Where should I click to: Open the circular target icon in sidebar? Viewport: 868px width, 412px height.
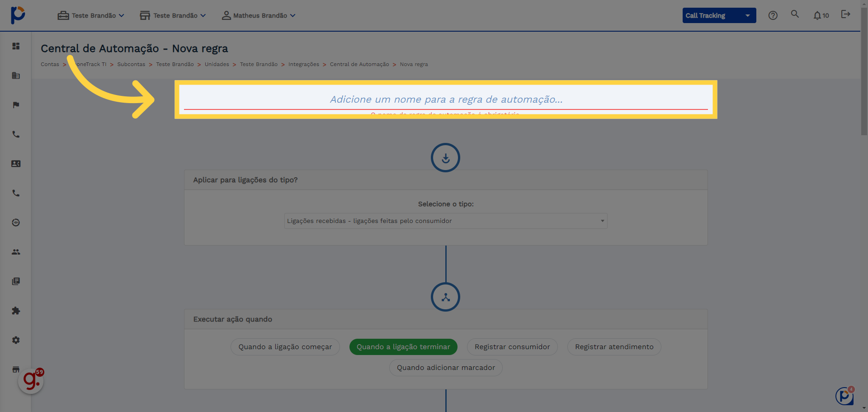(x=16, y=223)
